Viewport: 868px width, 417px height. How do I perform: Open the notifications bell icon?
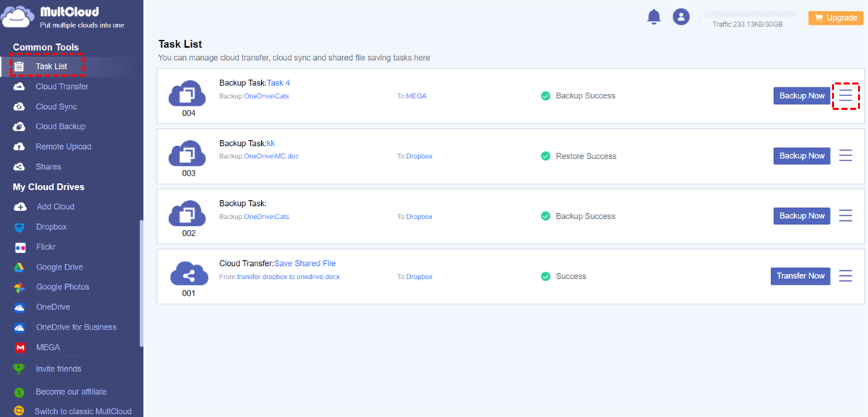tap(654, 17)
